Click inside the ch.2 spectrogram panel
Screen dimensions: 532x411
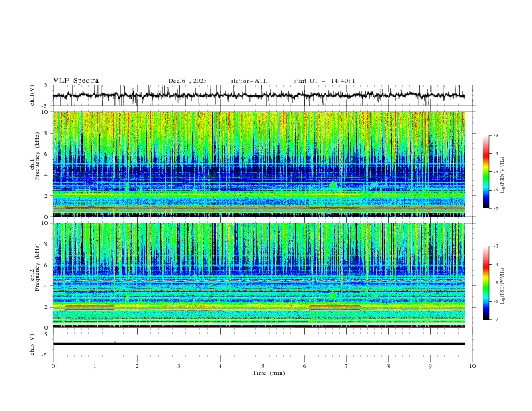tap(259, 275)
